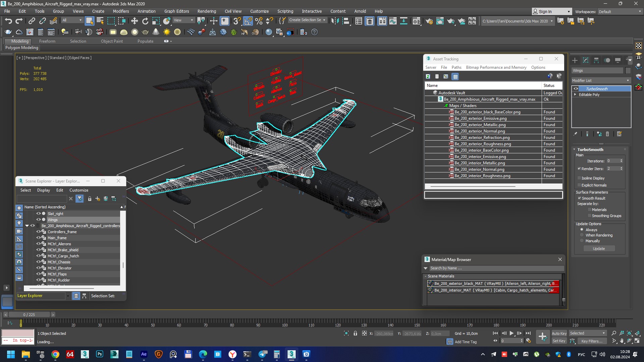Select the Select and Rotate tool

(x=145, y=21)
